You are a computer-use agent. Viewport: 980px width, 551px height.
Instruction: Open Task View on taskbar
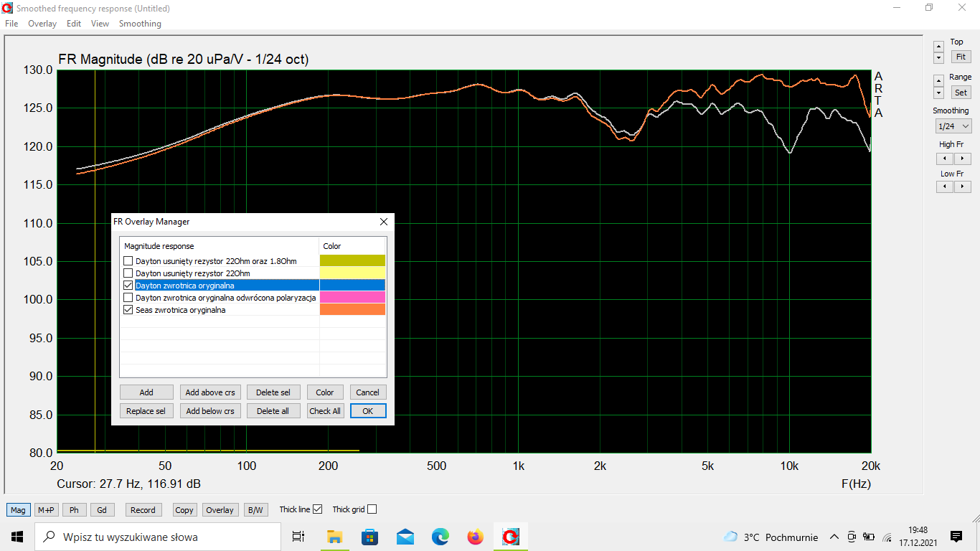coord(298,537)
